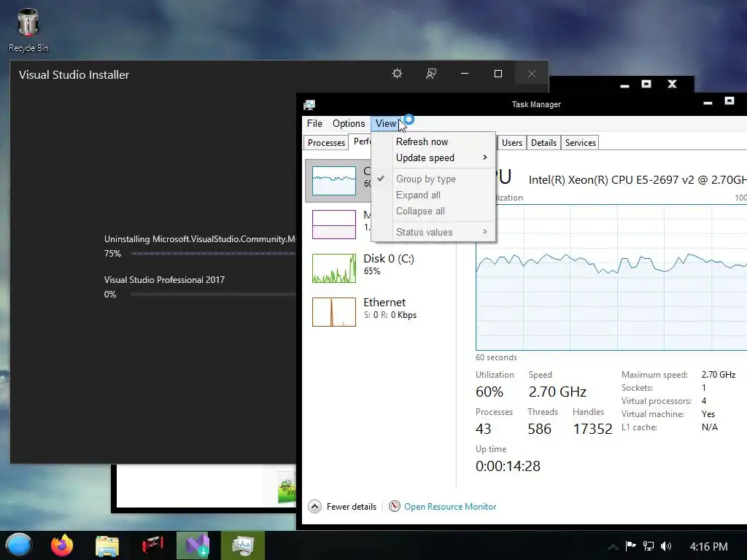Screen dimensions: 747x560
Task: Open File Explorer from the taskbar
Action: tap(107, 545)
